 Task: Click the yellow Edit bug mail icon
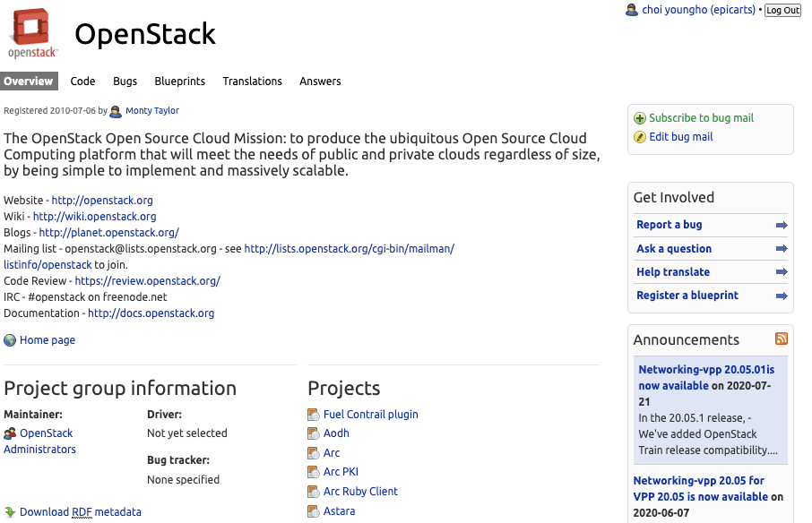pos(640,137)
